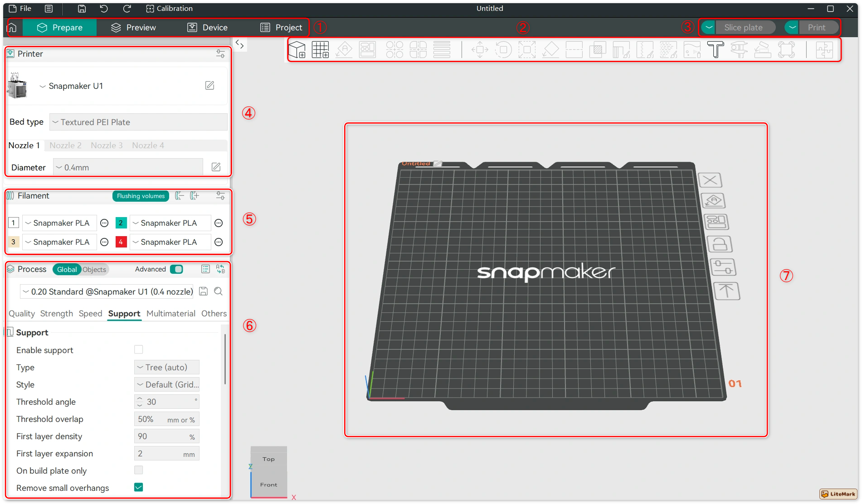Click the Slice plate button
Image resolution: width=862 pixels, height=504 pixels.
743,28
